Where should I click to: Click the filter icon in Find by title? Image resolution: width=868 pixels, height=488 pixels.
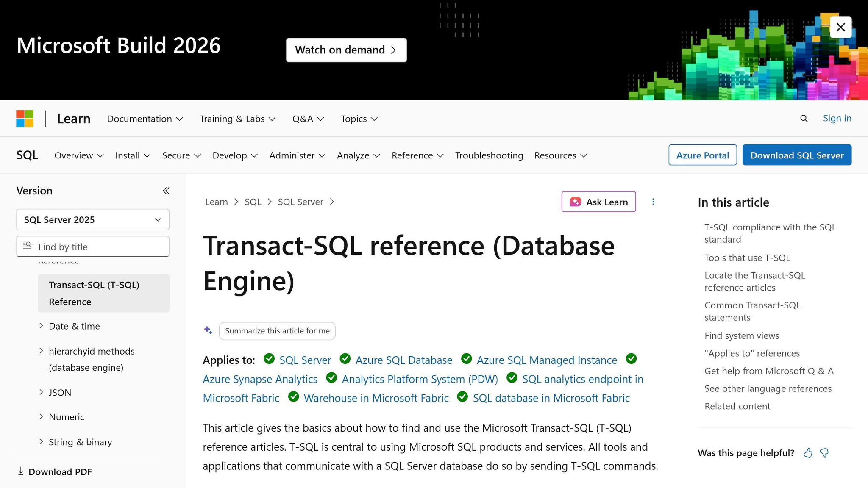(27, 246)
